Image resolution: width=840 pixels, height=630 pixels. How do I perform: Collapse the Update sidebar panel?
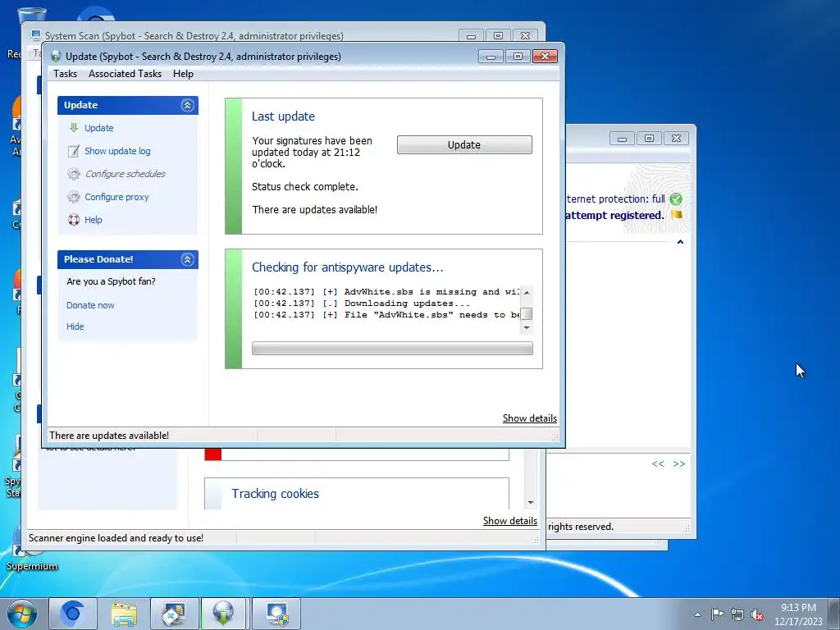click(188, 105)
